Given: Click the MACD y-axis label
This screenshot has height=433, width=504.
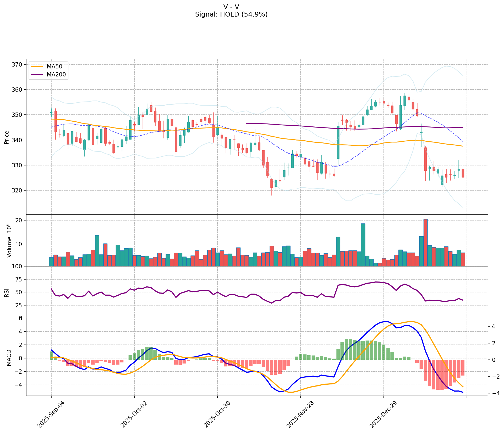Looking at the screenshot, I should pos(9,358).
